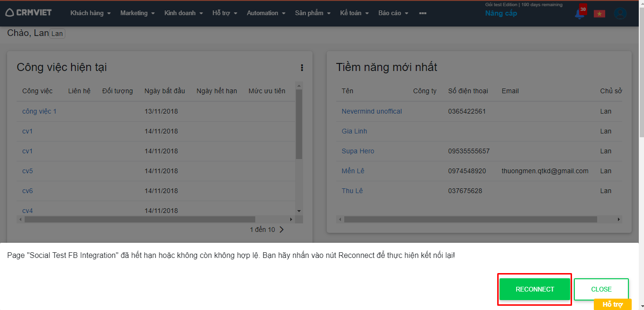The height and width of the screenshot is (310, 644).
Task: Click the scroll-down arrow of tasks table
Action: point(299,211)
